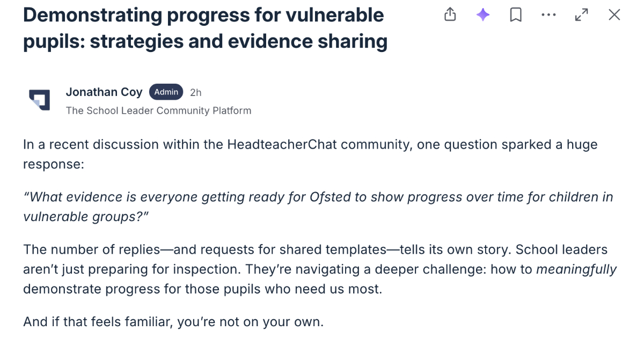Open the three-dot more options menu
The height and width of the screenshot is (338, 644).
548,15
